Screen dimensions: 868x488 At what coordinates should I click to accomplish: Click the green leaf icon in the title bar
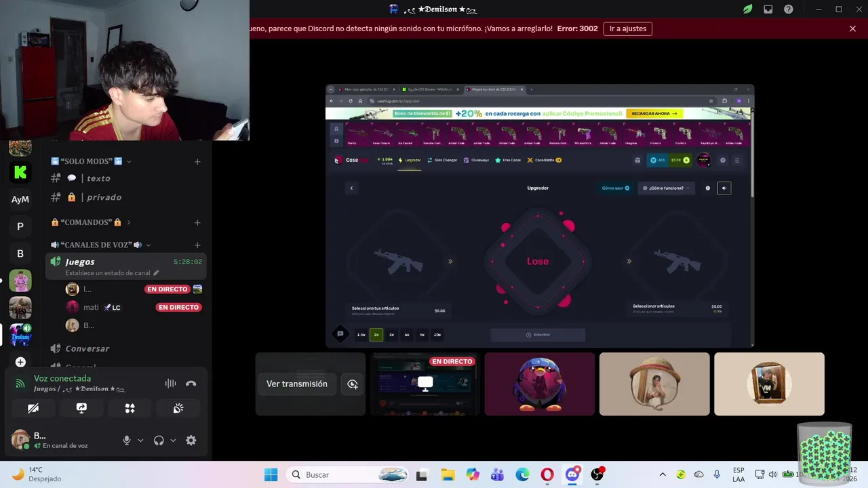(x=747, y=9)
